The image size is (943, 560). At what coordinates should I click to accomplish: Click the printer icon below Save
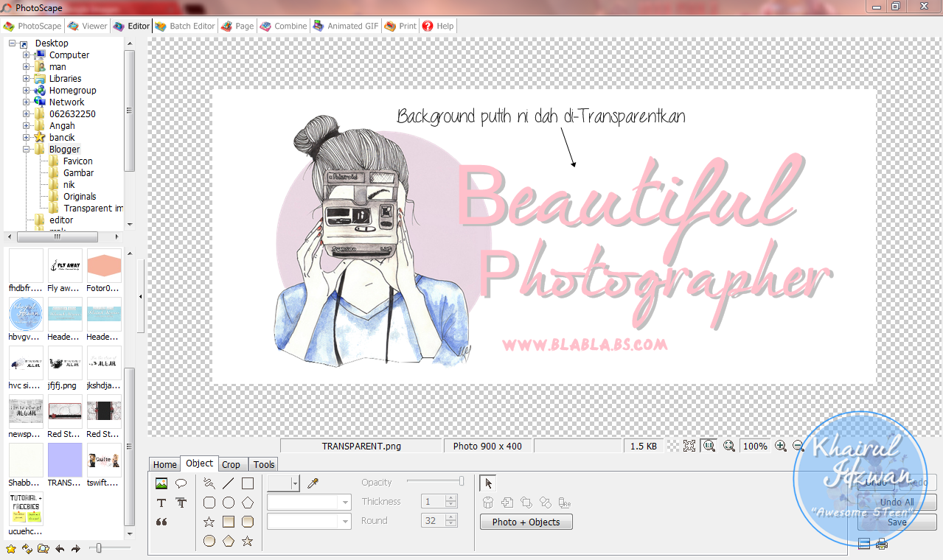coord(882,545)
